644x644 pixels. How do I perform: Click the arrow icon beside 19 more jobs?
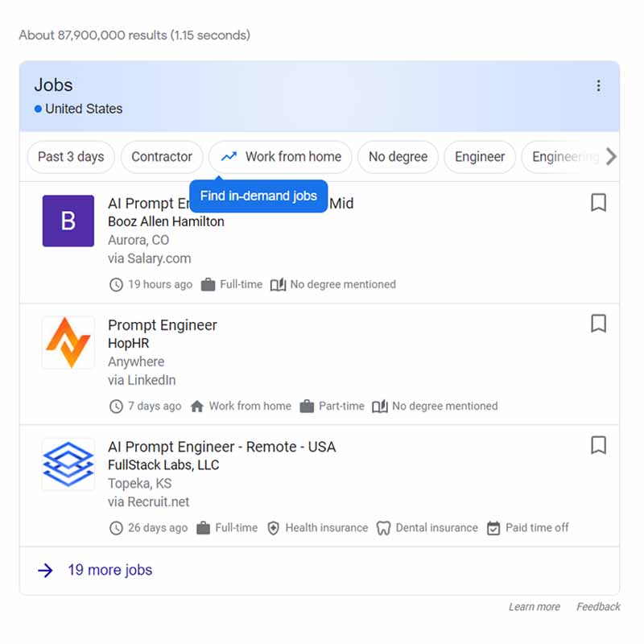(45, 570)
